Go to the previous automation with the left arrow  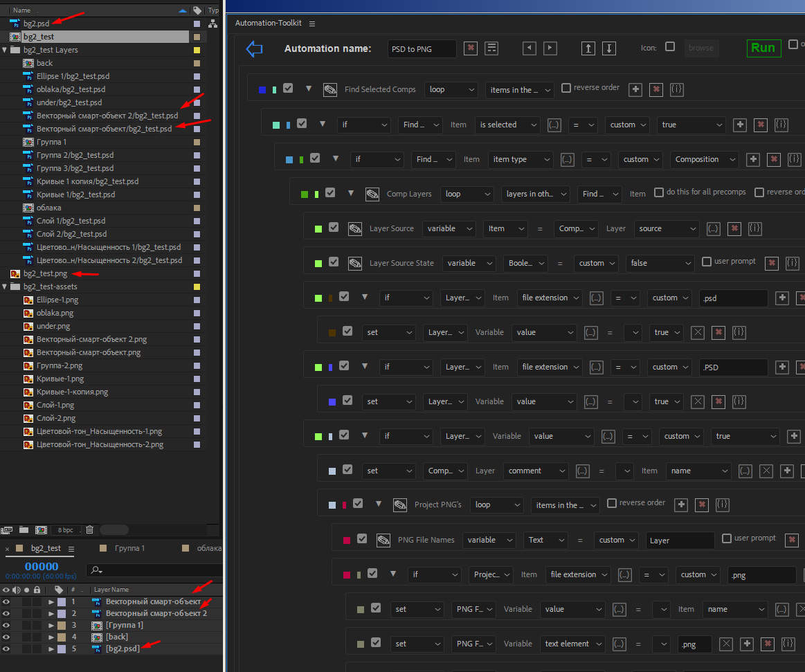tap(530, 48)
